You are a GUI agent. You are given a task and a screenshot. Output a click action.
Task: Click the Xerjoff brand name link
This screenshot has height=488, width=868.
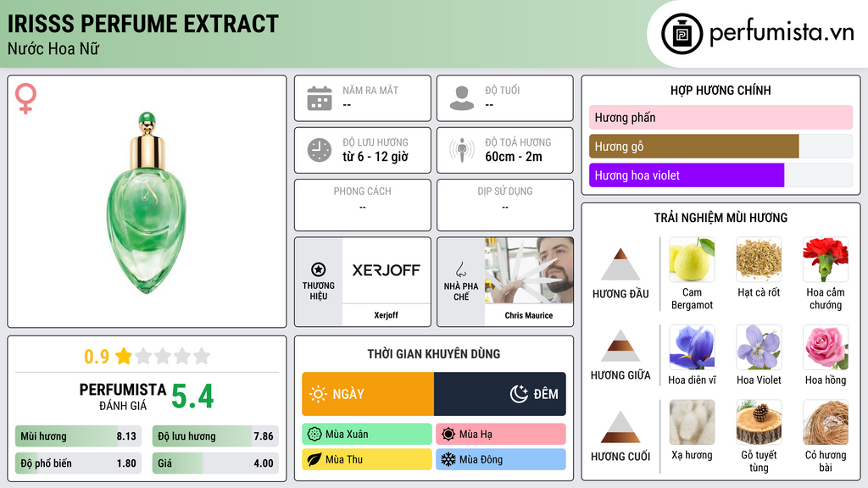coord(386,315)
